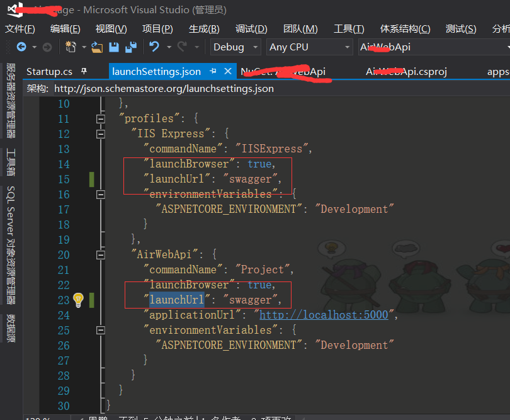Click "Development" value on line 26

tap(354, 345)
